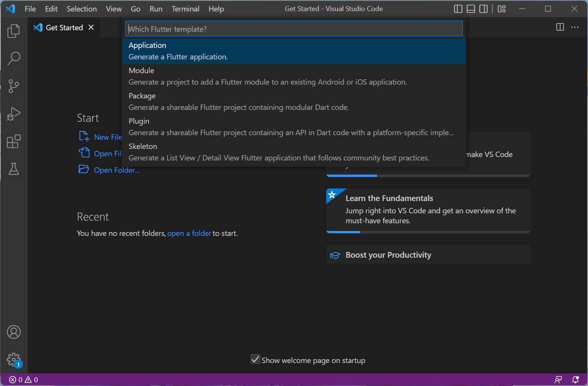
Task: Click the New File icon
Action: point(84,136)
